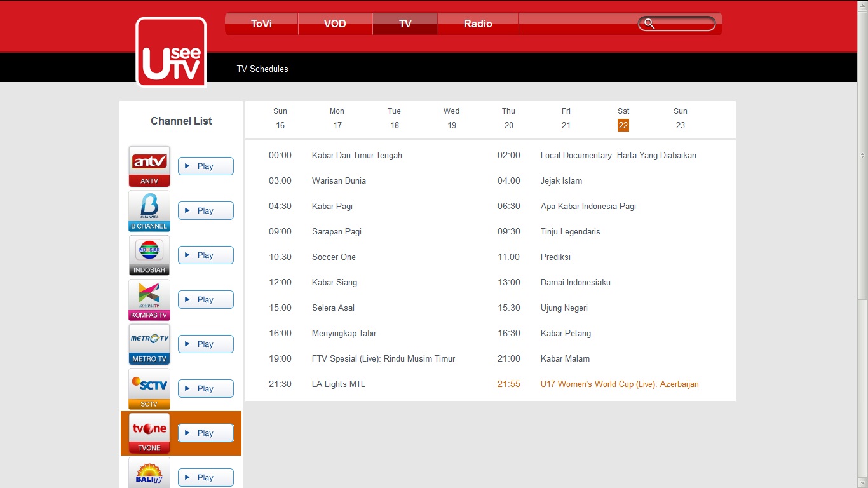Select the ANTV channel logo
Screen dimensions: 868x488
149,166
